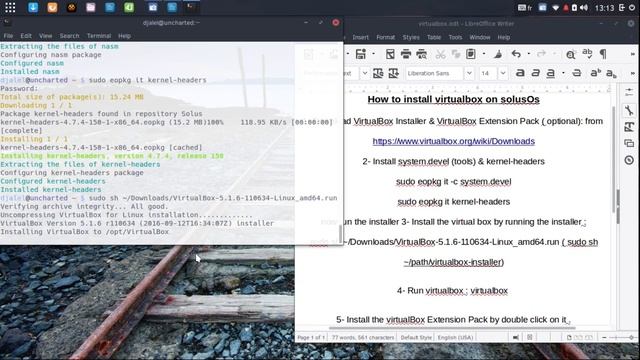Click the Print icon in Writer
Image resolution: width=640 pixels, height=360 pixels.
[406, 54]
